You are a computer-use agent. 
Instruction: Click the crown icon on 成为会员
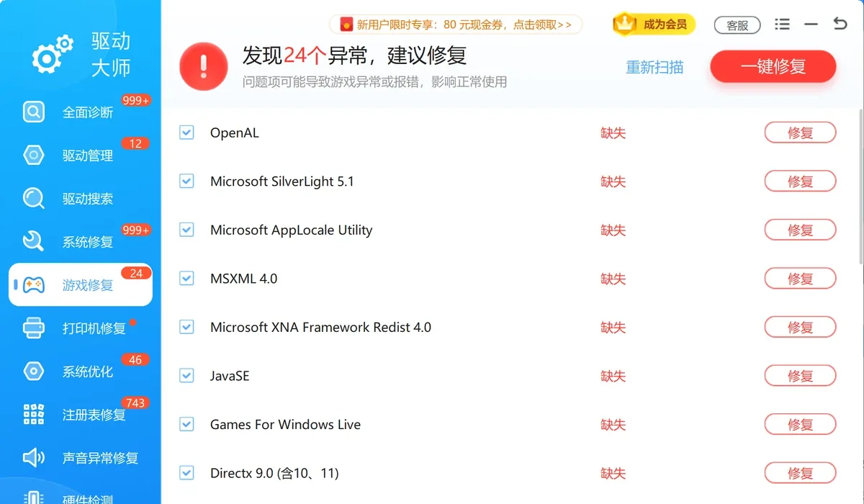pyautogui.click(x=625, y=24)
